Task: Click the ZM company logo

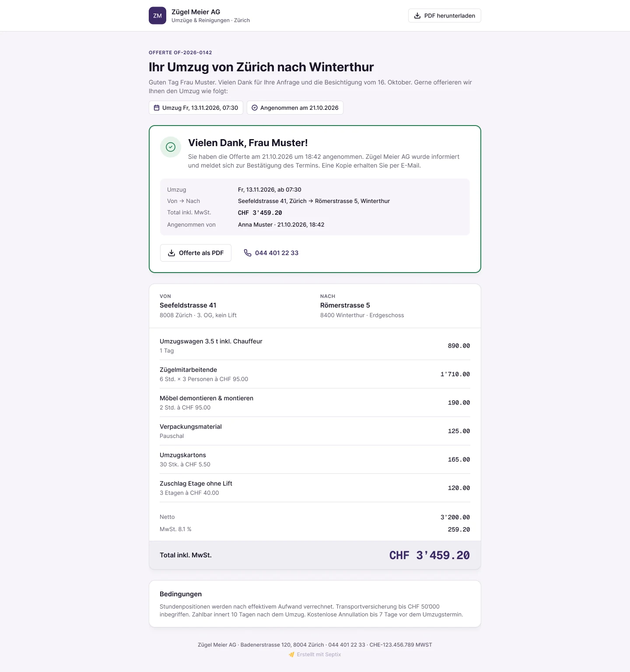Action: click(157, 16)
